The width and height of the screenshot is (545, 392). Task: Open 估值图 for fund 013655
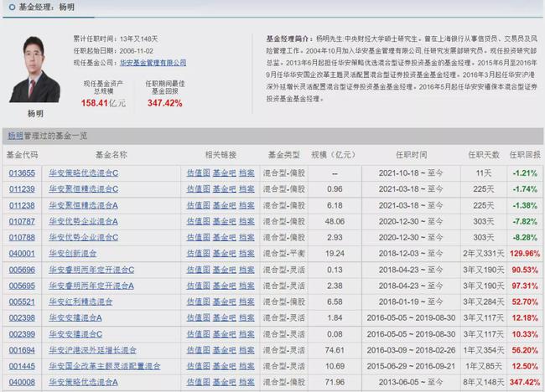tap(199, 173)
